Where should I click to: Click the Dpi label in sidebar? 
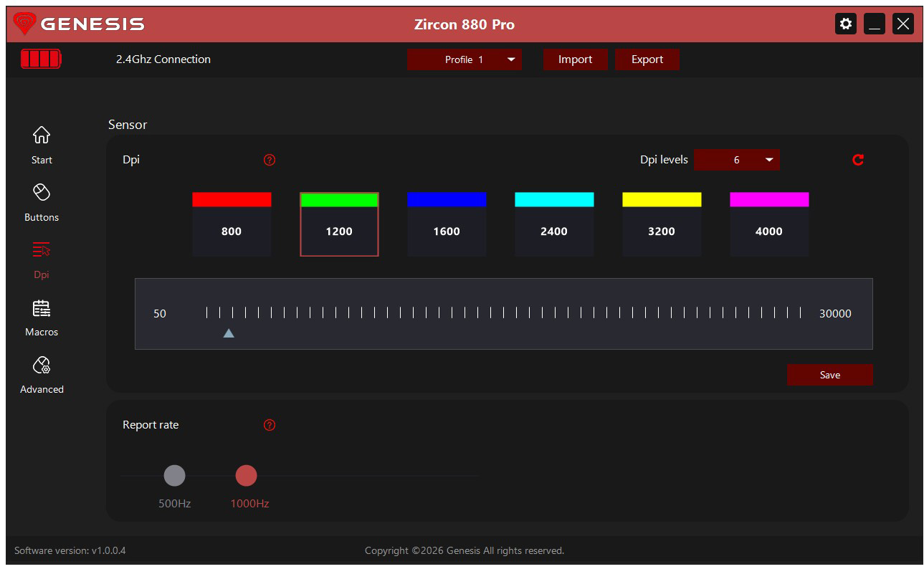point(42,274)
